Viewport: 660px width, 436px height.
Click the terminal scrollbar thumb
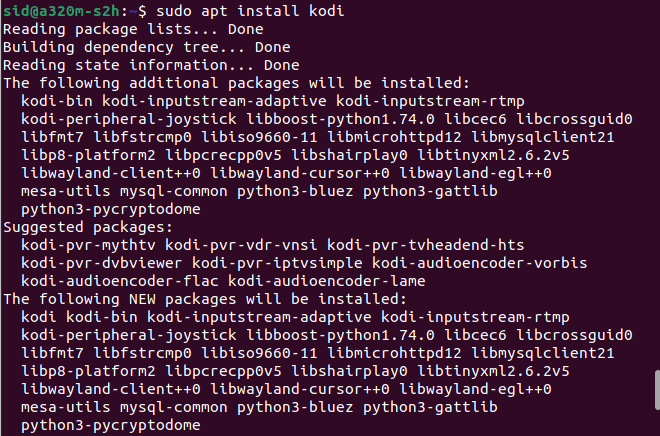point(657,390)
